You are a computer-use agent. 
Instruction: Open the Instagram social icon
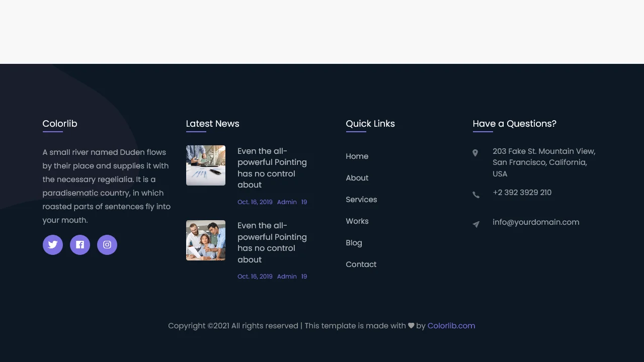107,245
